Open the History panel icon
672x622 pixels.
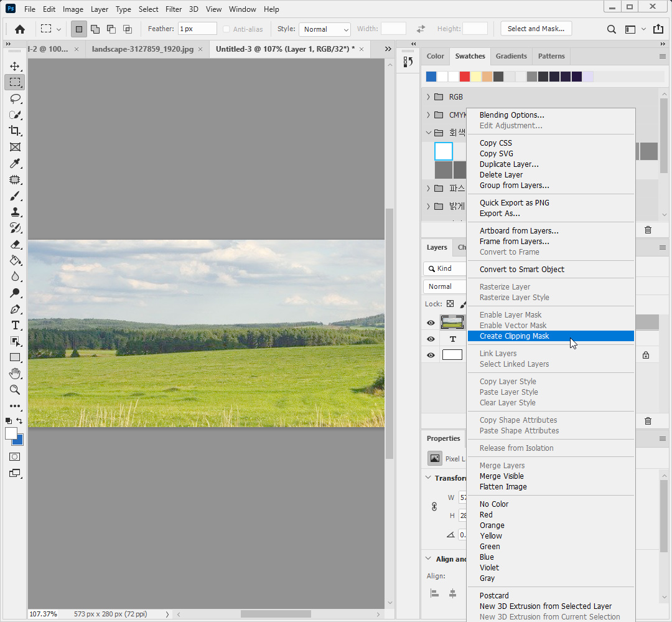click(x=408, y=62)
